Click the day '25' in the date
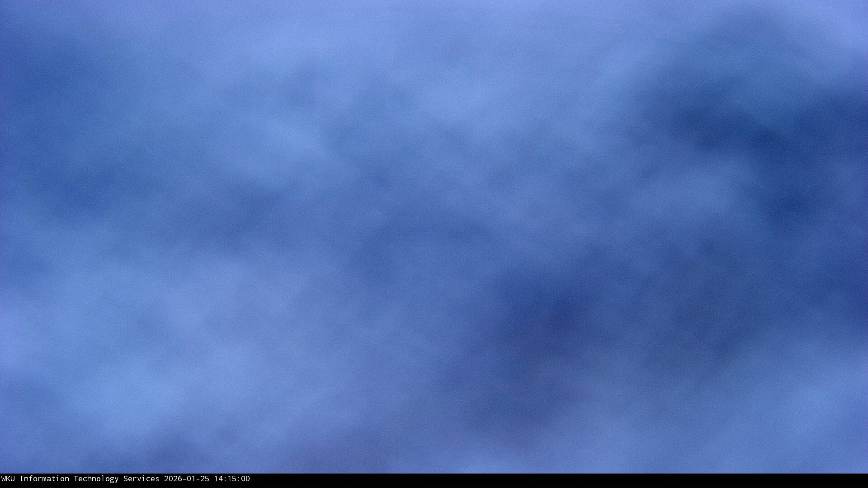Image resolution: width=868 pixels, height=488 pixels. 204,479
